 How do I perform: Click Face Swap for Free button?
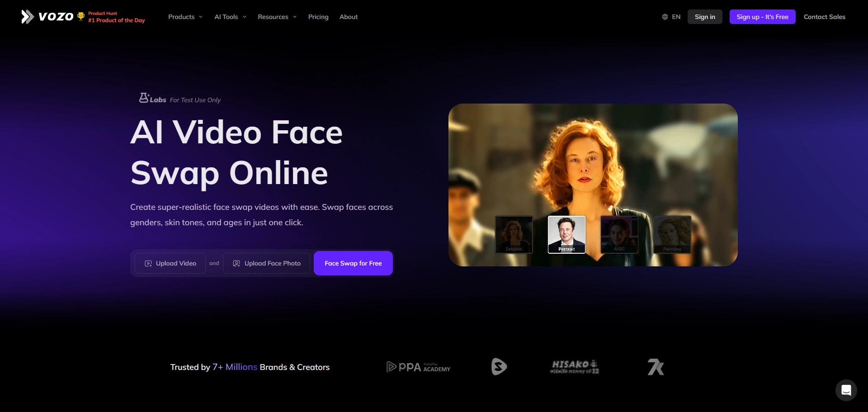pyautogui.click(x=353, y=263)
